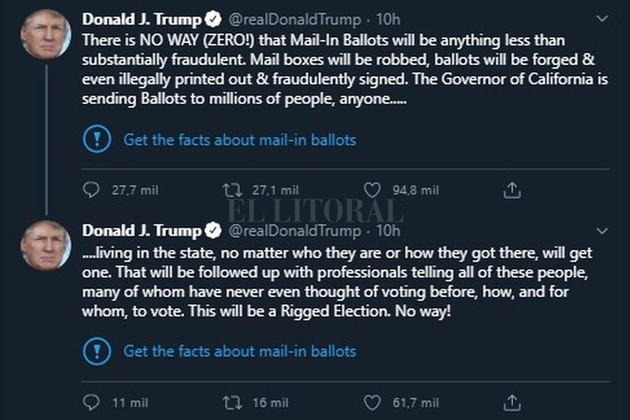
Task: Open Trump's avatar on second tweet
Action: 45,246
